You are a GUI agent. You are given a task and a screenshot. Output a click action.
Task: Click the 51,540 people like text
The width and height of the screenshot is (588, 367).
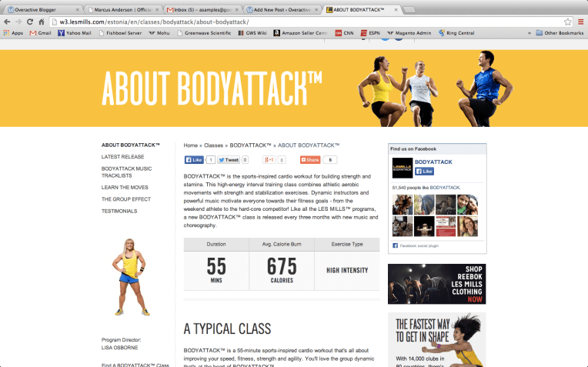(x=426, y=188)
